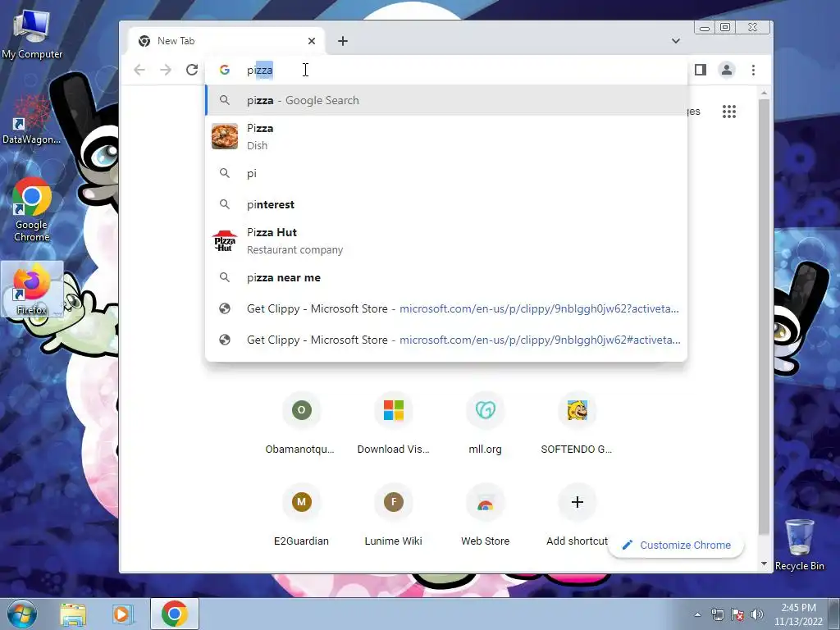Pick the 'pi' search suggestion
This screenshot has height=630, width=840.
pos(445,174)
